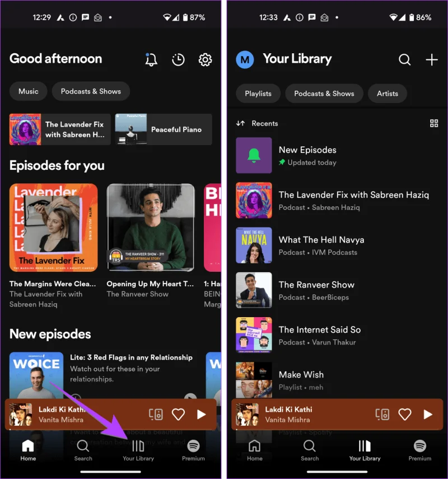Open notifications bell on Home screen

151,59
